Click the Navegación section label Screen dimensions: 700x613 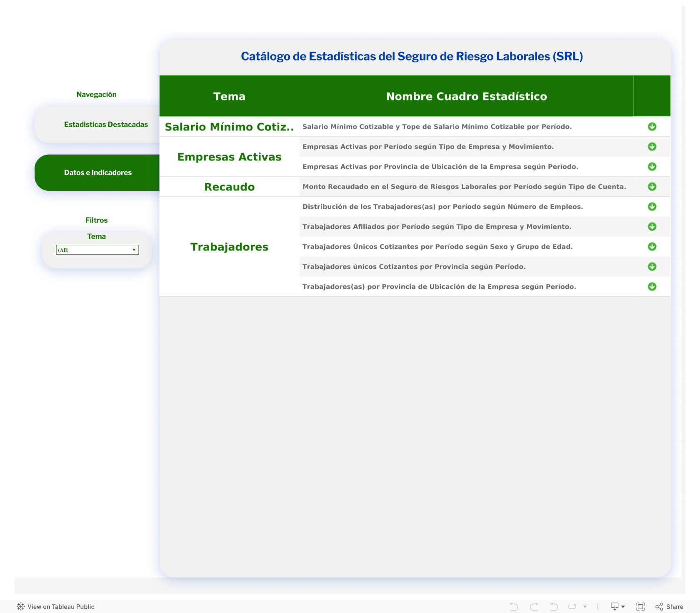click(96, 95)
